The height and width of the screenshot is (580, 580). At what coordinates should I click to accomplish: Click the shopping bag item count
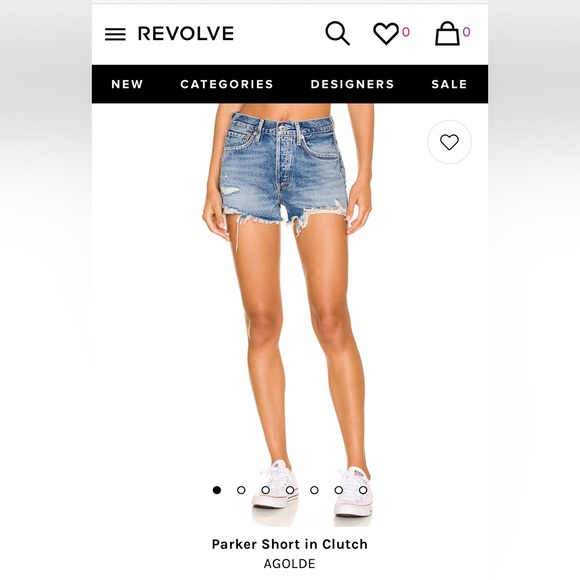click(x=466, y=32)
